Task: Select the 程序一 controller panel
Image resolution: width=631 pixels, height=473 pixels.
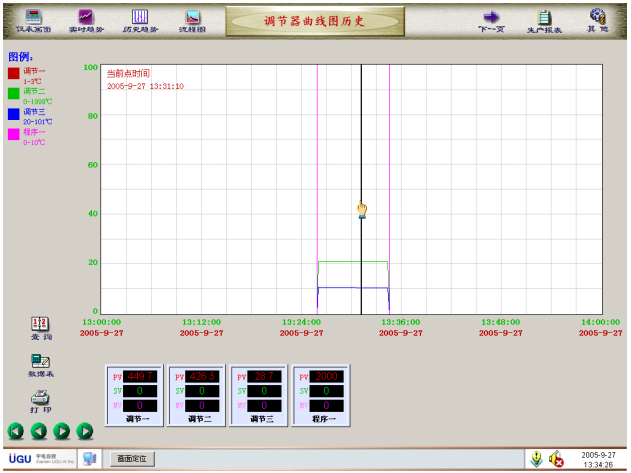Action: pyautogui.click(x=321, y=395)
